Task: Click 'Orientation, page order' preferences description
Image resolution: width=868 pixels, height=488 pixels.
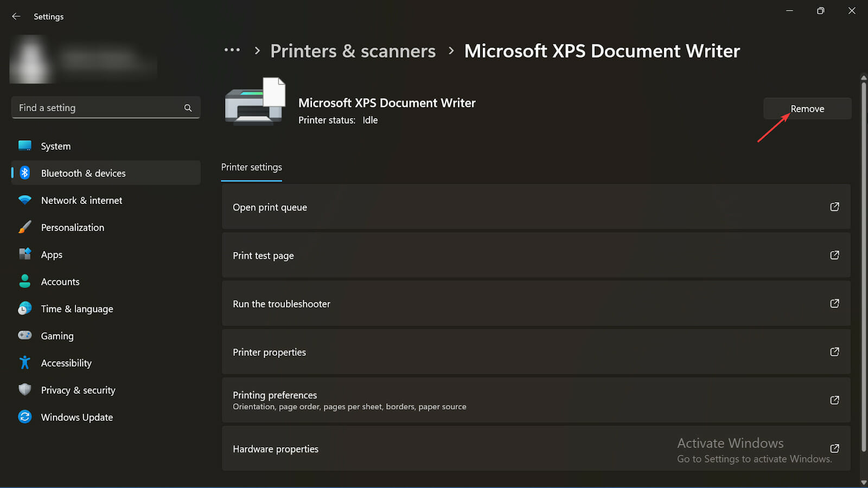Action: [349, 407]
